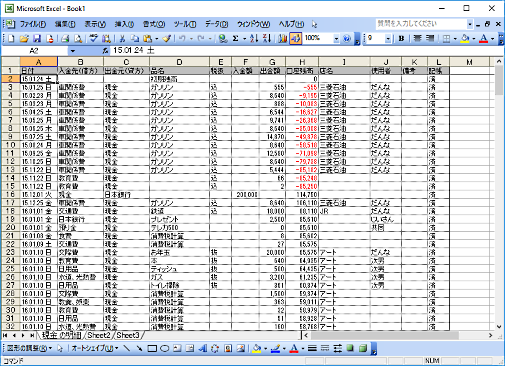The height and width of the screenshot is (366, 505).
Task: Toggle Bold formatting button
Action: [x=401, y=39]
